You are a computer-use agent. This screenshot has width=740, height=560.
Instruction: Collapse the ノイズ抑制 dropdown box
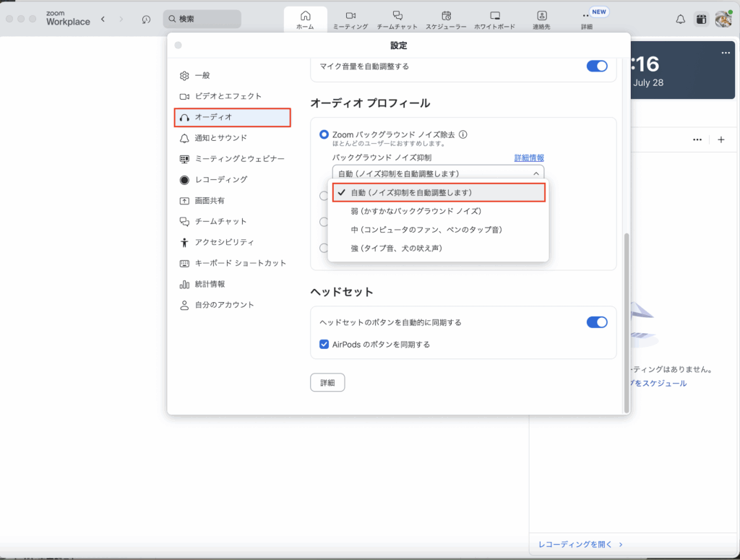pyautogui.click(x=438, y=173)
